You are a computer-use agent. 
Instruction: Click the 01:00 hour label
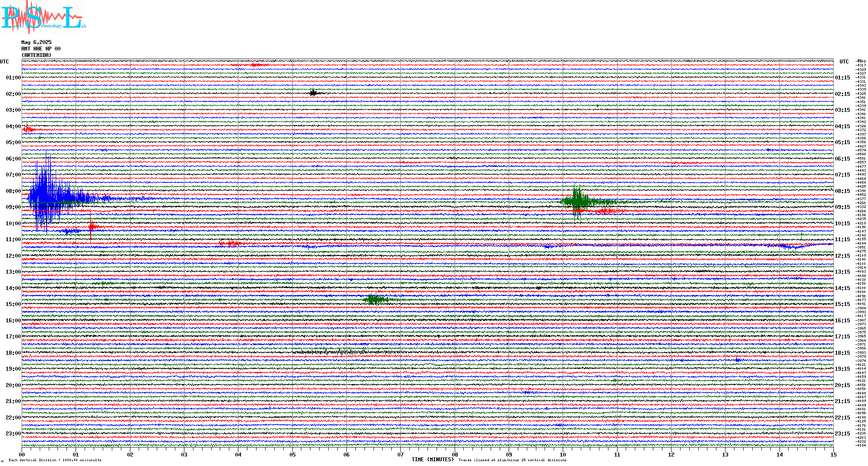click(13, 78)
